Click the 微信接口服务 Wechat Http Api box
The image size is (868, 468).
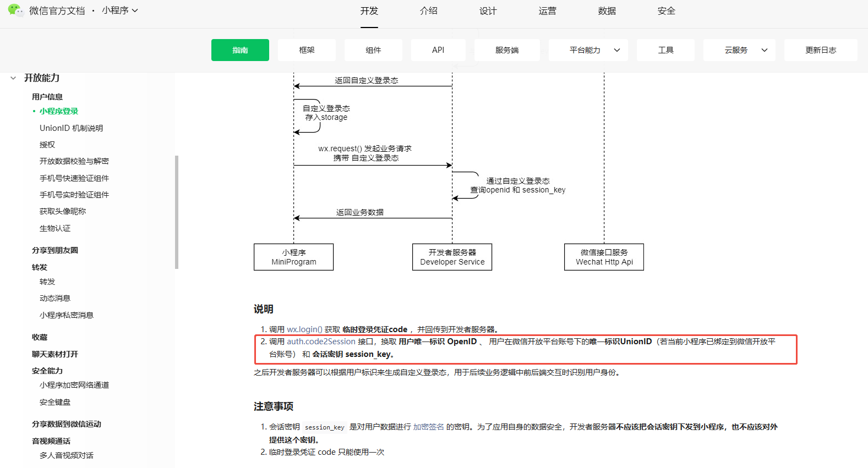604,257
